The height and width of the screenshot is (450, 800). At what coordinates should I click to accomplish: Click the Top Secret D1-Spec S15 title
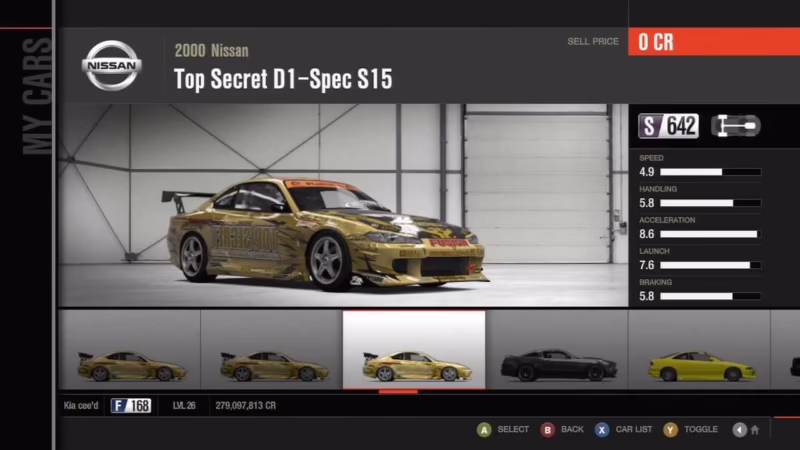click(x=283, y=78)
